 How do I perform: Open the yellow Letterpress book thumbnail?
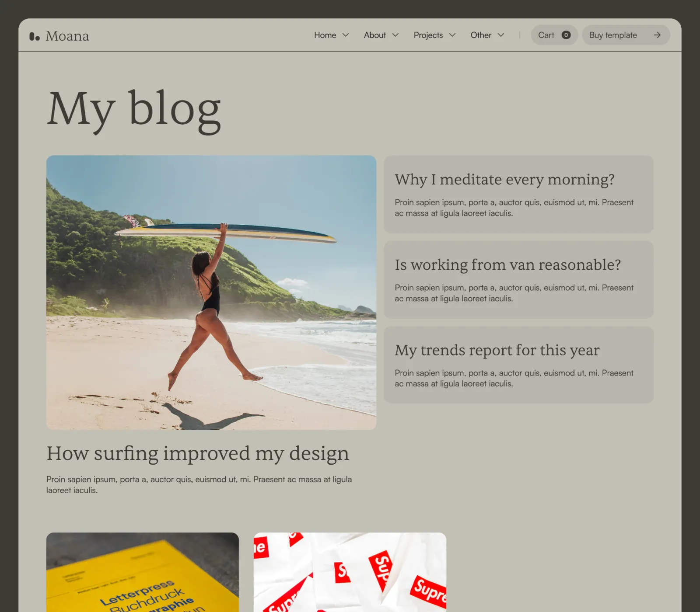(143, 572)
